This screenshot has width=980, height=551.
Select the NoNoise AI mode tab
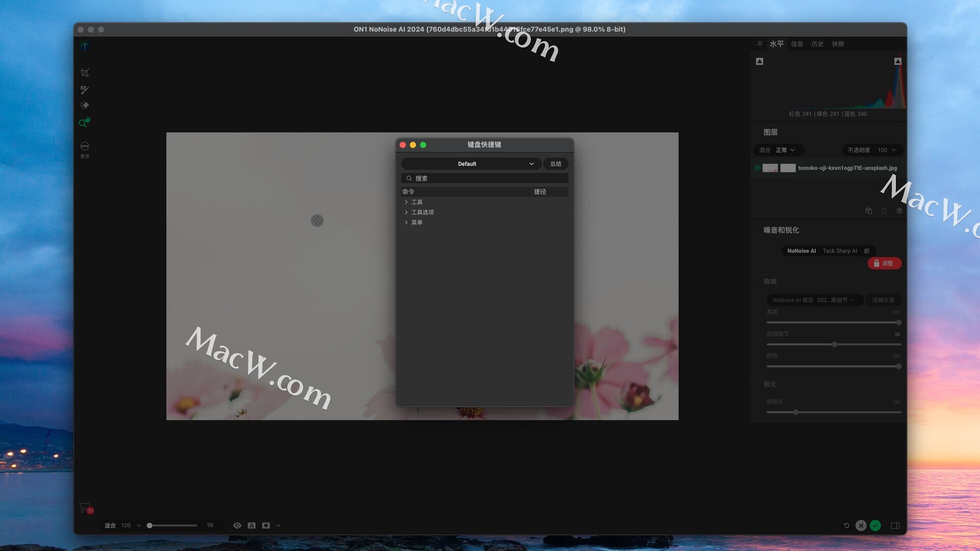point(801,251)
